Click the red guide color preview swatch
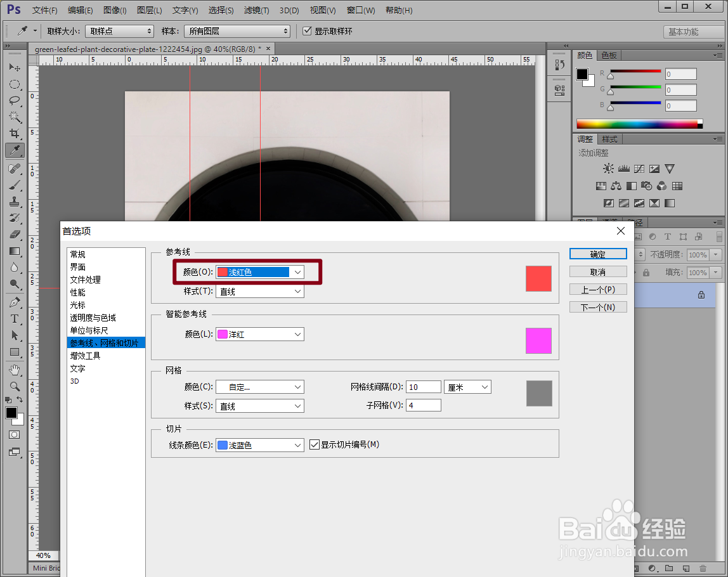The height and width of the screenshot is (577, 728). 538,278
